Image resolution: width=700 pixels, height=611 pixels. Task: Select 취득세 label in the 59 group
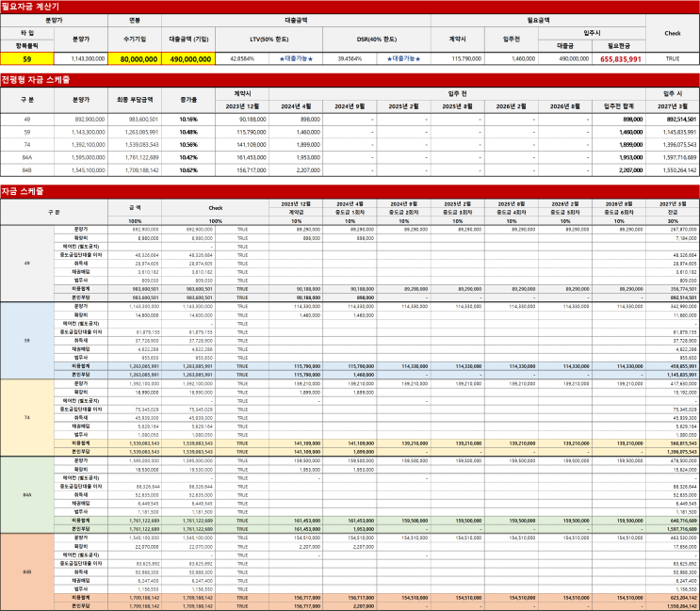[81, 341]
